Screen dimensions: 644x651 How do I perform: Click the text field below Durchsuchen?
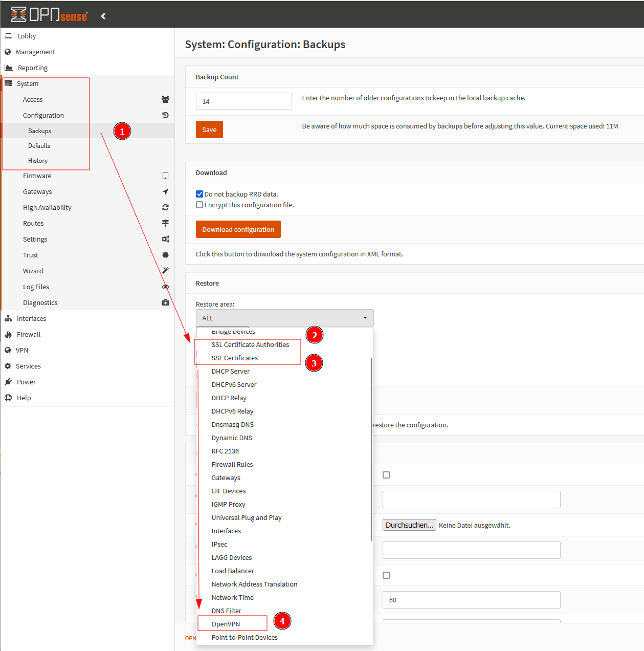pos(472,550)
